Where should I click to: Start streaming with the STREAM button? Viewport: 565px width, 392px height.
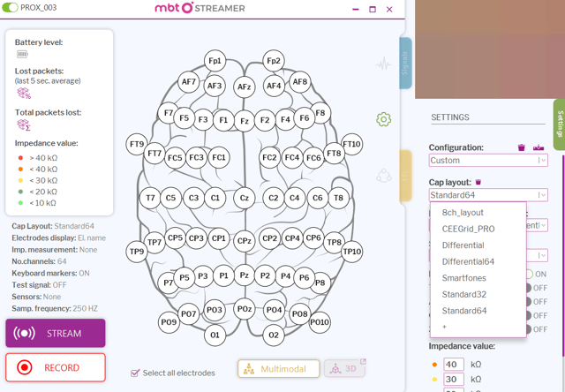(x=56, y=333)
